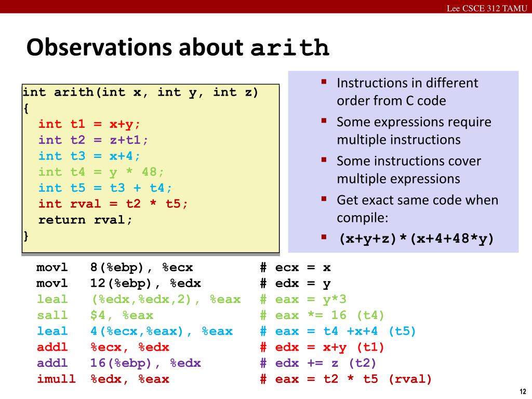Click the comment "# eax = y*3"
The width and height of the screenshot is (532, 399).
click(303, 299)
